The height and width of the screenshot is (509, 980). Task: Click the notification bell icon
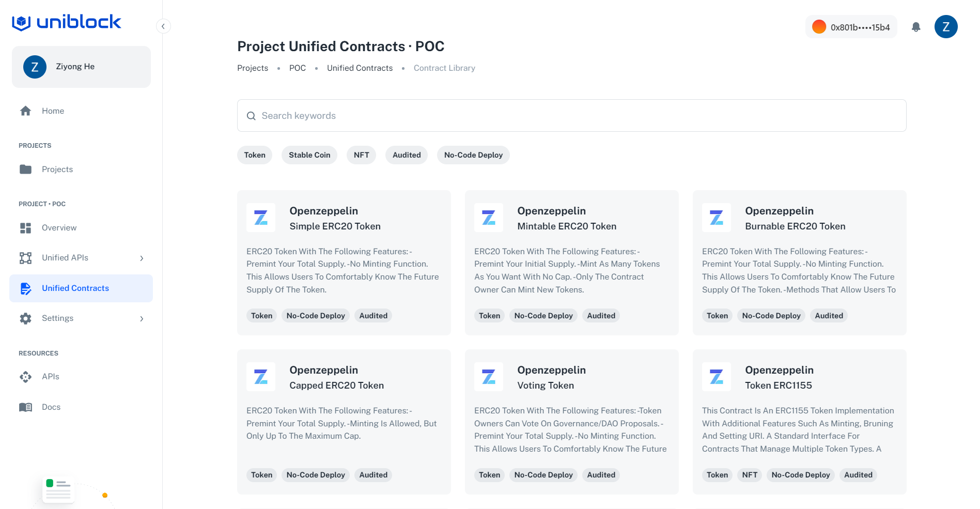[x=915, y=27]
